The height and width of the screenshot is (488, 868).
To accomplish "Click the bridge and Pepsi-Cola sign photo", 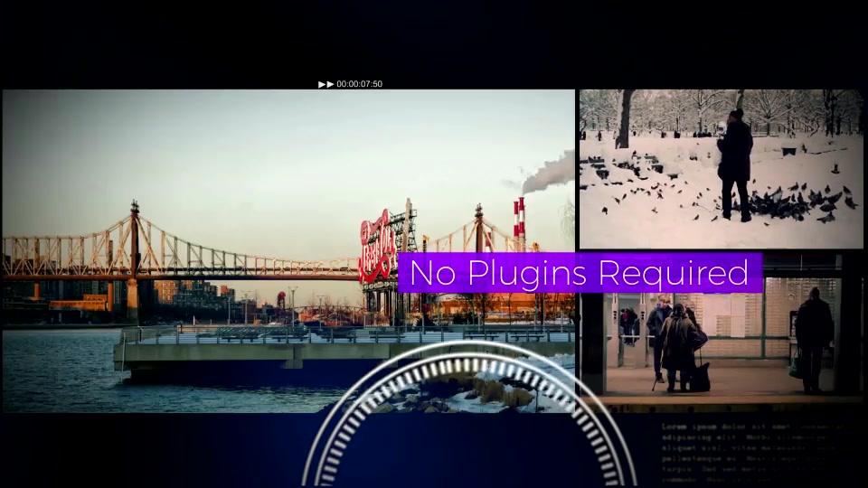I will (288, 250).
